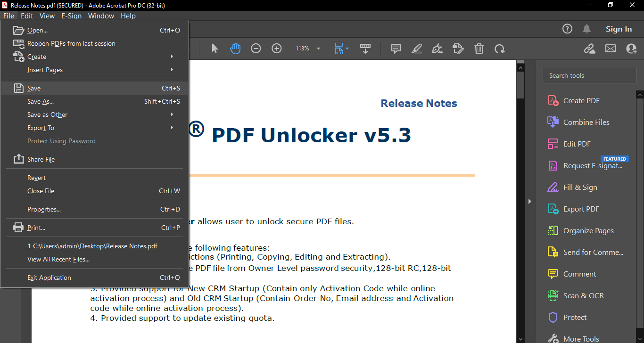Open the View menu

[47, 16]
